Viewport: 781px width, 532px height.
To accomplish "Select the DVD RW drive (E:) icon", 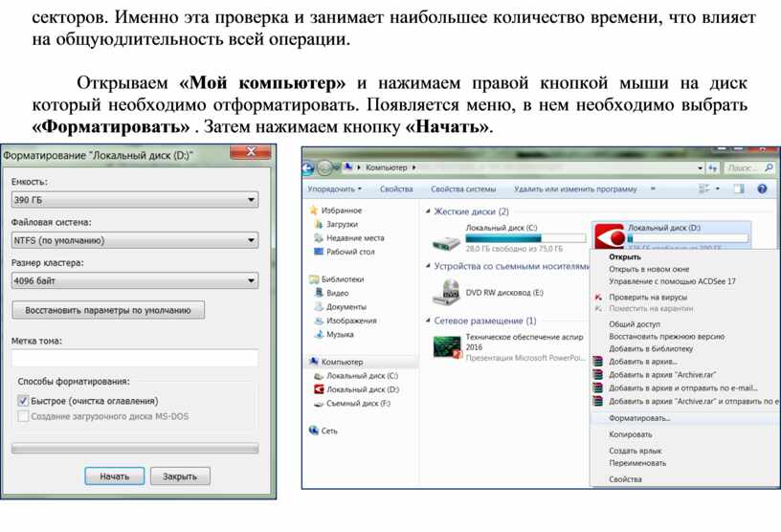I will 446,291.
